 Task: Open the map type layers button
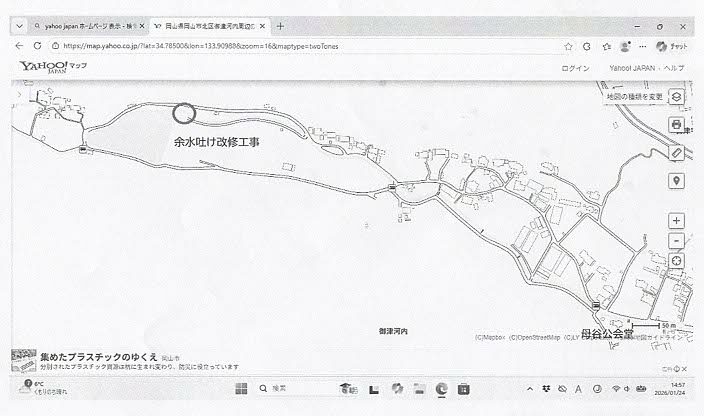[677, 97]
